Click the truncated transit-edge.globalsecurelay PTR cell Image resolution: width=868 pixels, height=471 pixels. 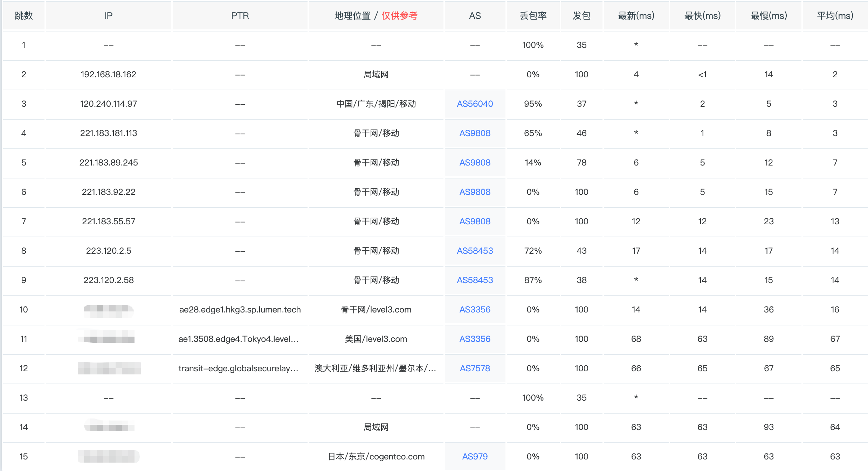pos(238,368)
